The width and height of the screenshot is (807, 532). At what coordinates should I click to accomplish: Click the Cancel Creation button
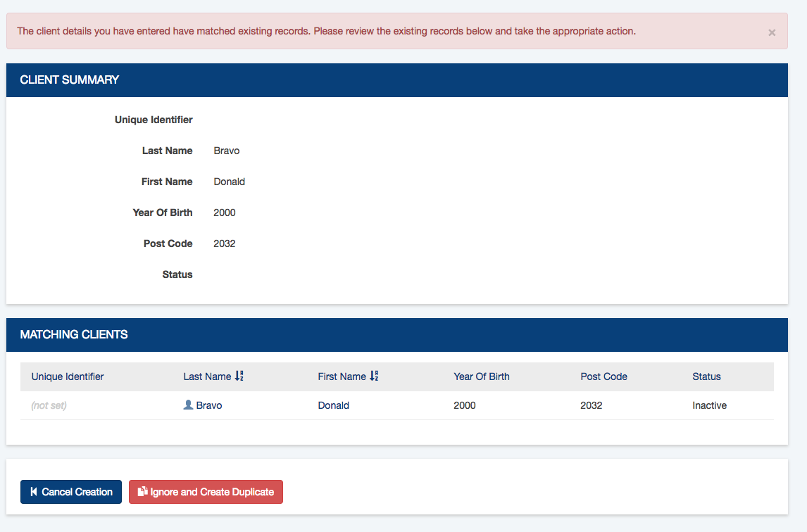[71, 492]
